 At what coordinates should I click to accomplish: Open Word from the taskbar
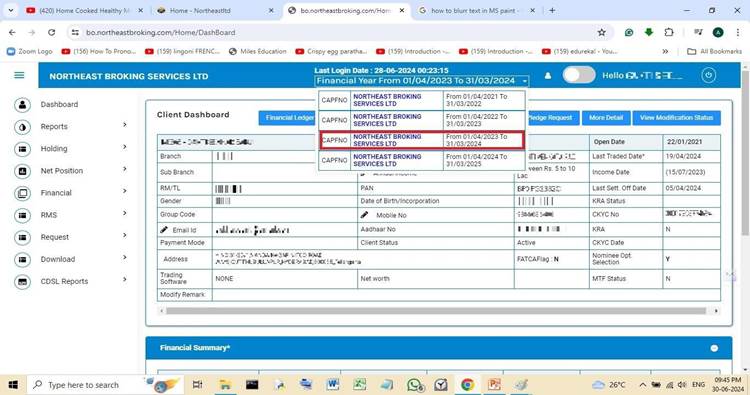pyautogui.click(x=332, y=384)
